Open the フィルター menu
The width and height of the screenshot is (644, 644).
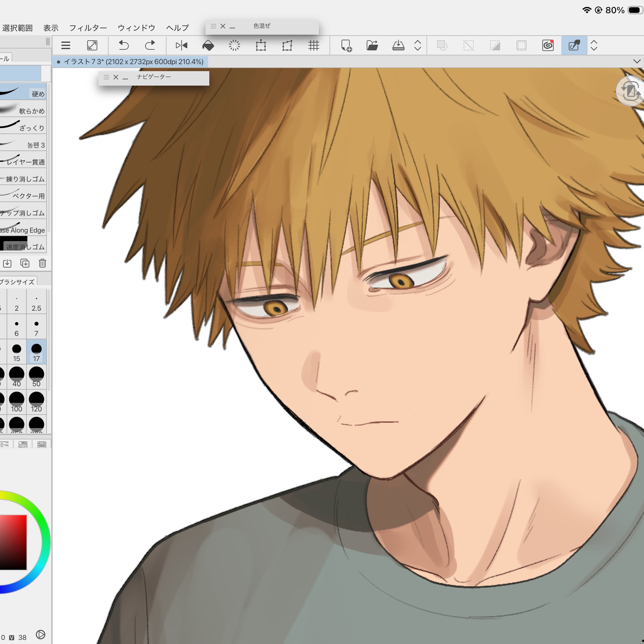pyautogui.click(x=88, y=28)
